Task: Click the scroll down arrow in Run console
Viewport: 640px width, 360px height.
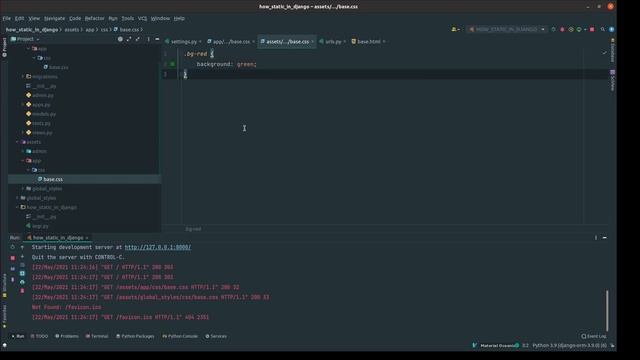Action: [x=22, y=257]
